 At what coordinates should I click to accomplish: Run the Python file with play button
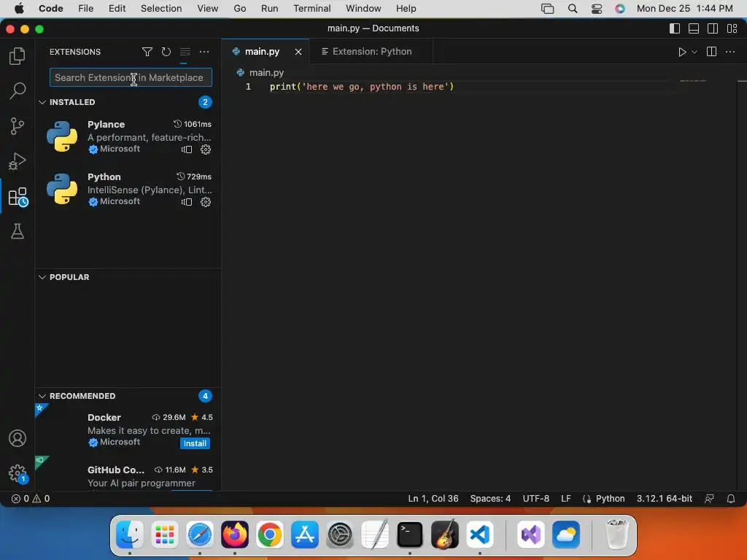coord(682,52)
